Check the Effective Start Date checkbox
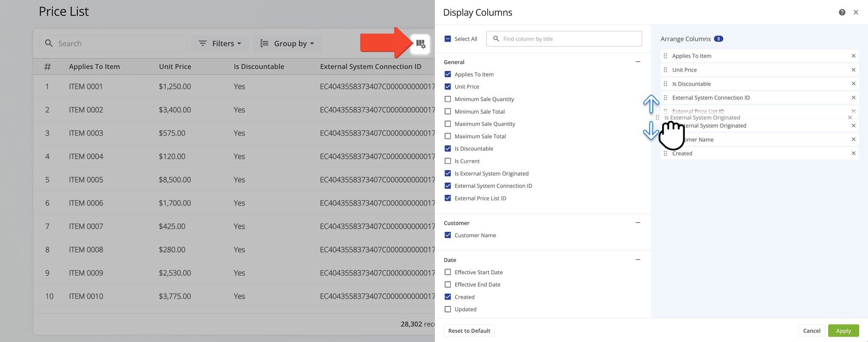This screenshot has width=868, height=342. [x=448, y=272]
